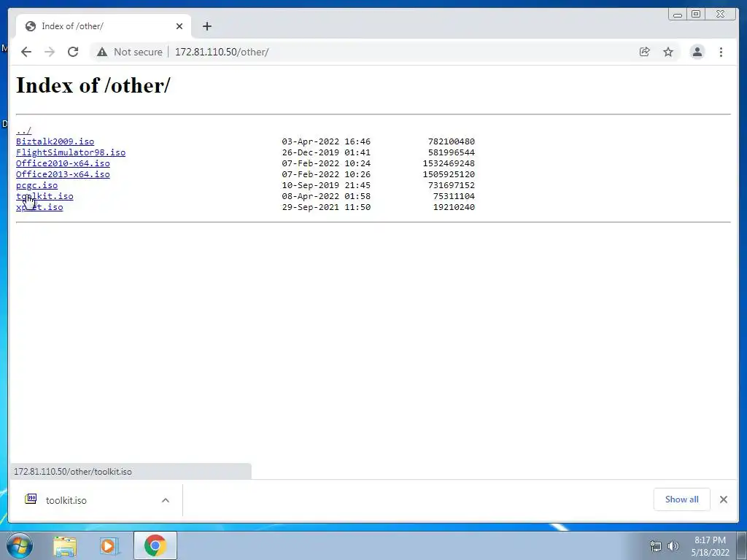Click the date 07-Feb-2022 10:24
Viewport: 747px width, 560px height.
tap(326, 163)
